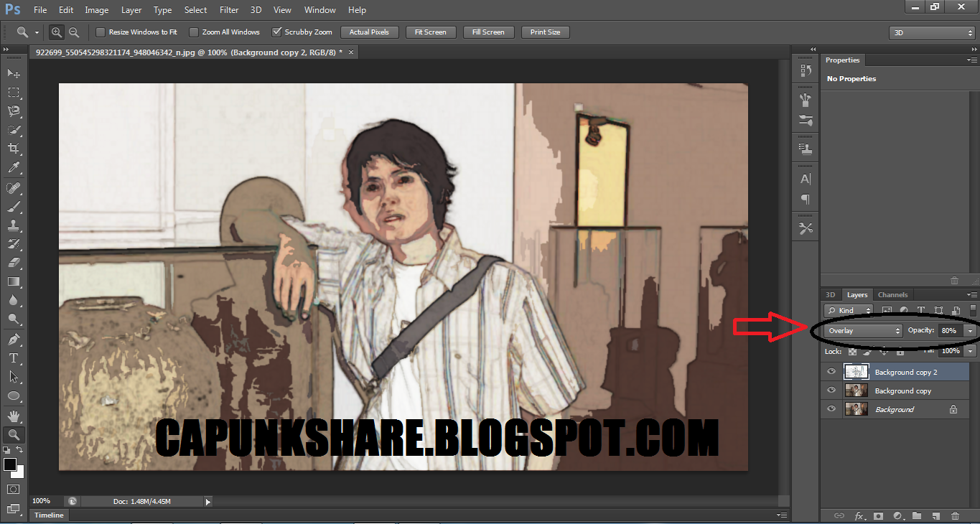Select the Clone Stamp tool
Viewport: 980px width, 524px height.
(14, 225)
